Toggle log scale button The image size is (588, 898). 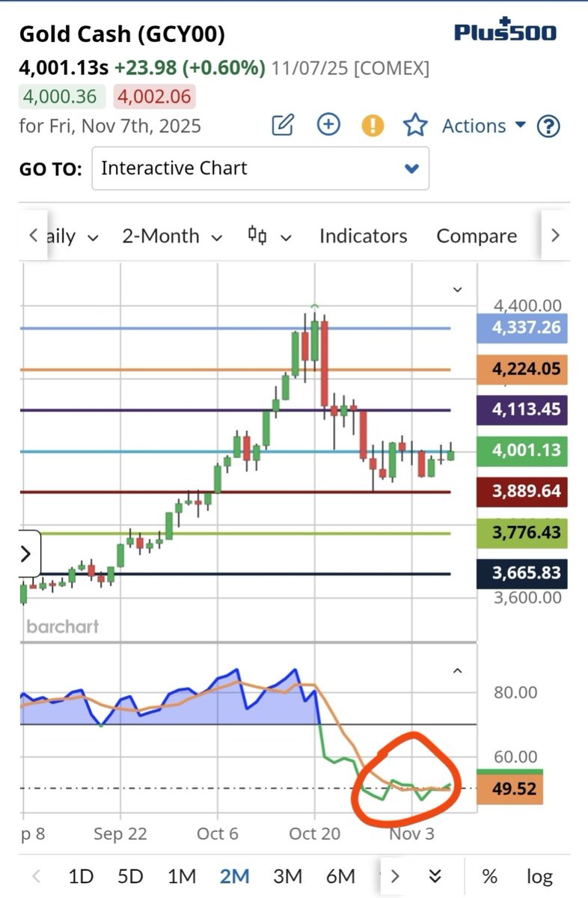pos(539,876)
